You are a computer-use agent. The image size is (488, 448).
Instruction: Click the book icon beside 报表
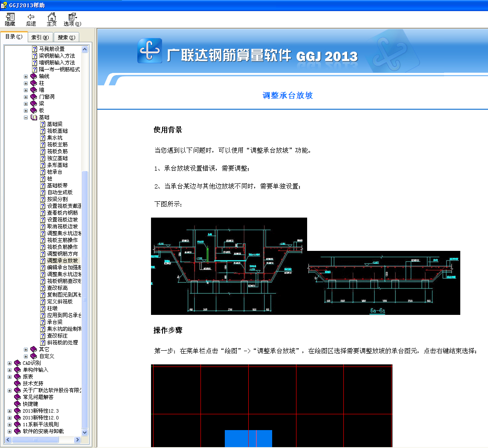tap(18, 377)
